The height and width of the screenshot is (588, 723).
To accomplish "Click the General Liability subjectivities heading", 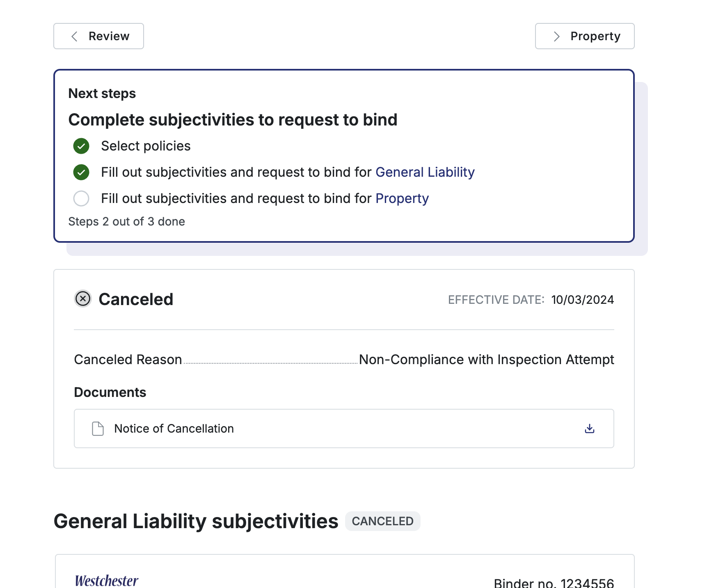I will [196, 521].
